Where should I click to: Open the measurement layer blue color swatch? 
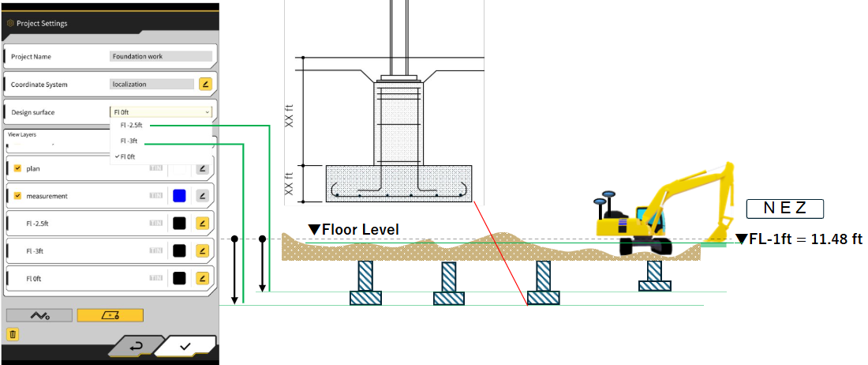coord(179,195)
